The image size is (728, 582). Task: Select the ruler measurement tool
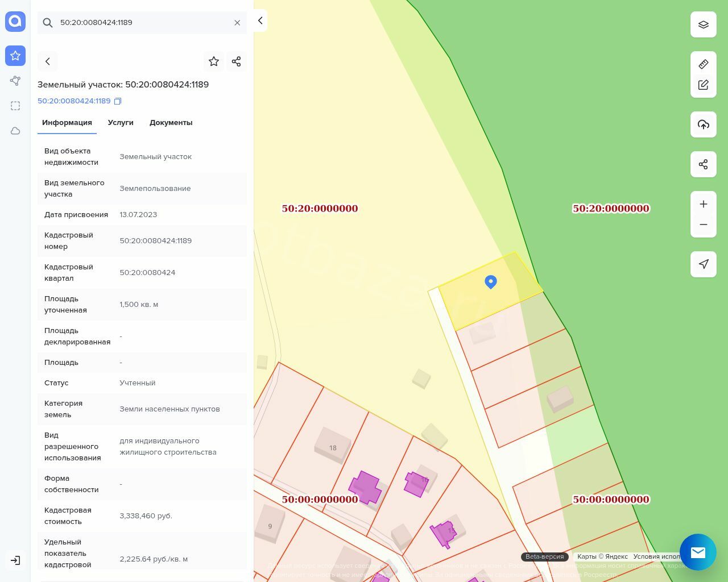703,64
